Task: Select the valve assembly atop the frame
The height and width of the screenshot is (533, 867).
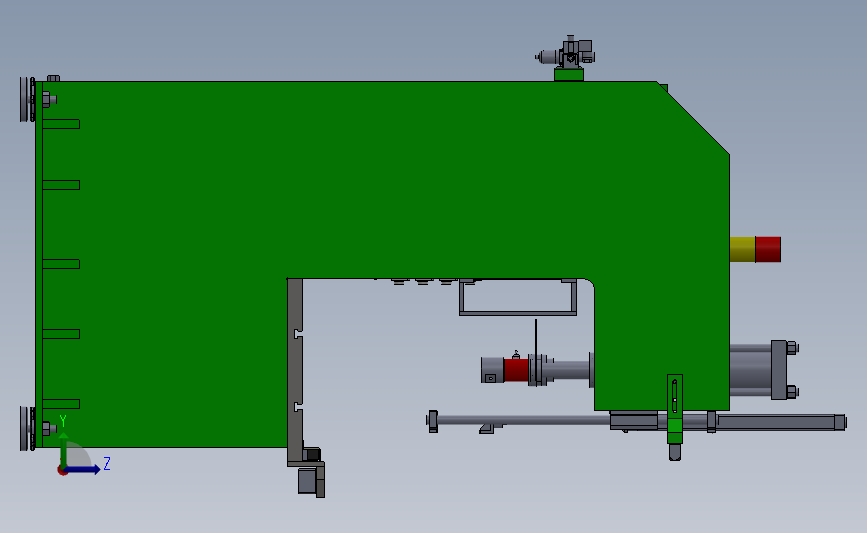Action: 566,53
